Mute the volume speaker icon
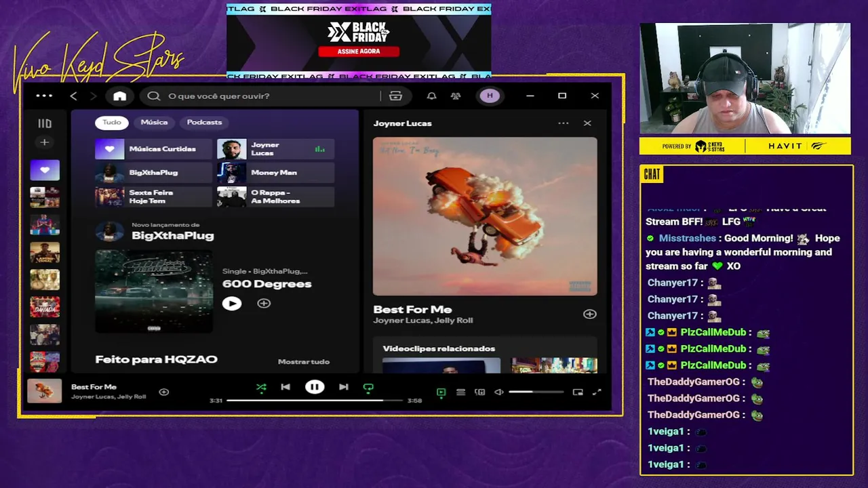The width and height of the screenshot is (868, 488). [499, 392]
